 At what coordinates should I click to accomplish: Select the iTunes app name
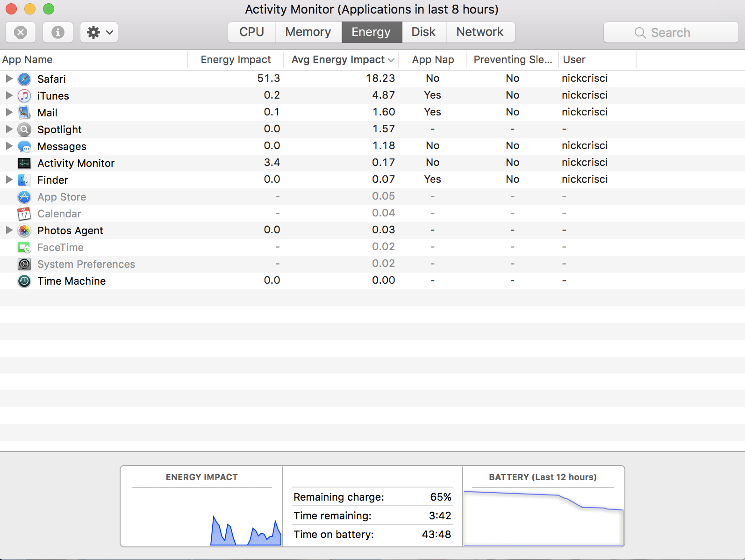[x=53, y=96]
